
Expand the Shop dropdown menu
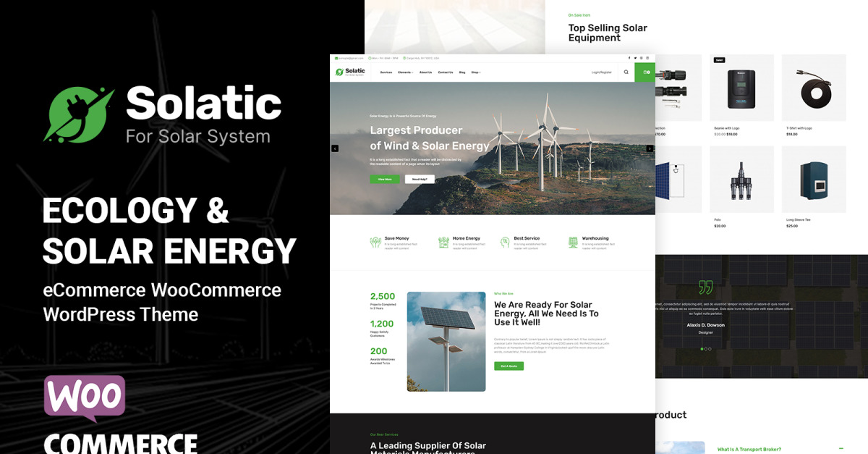[476, 72]
